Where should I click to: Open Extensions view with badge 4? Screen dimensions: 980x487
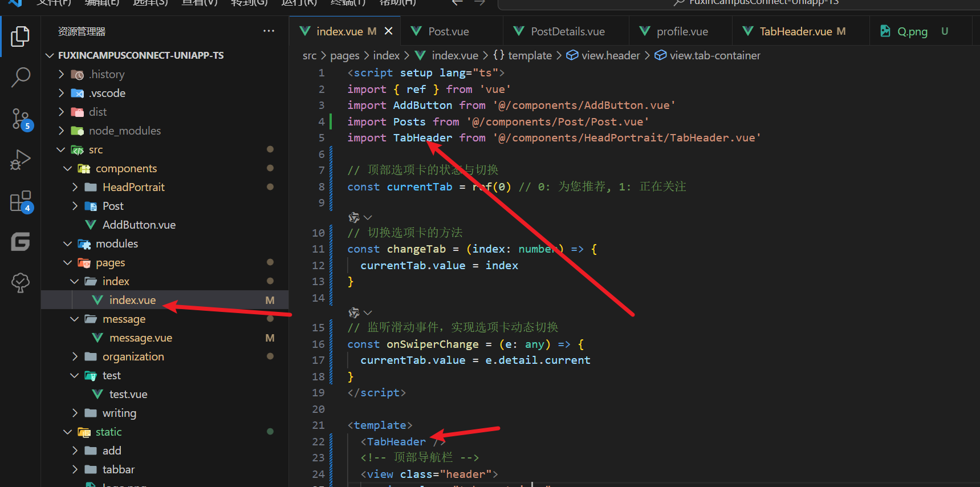tap(22, 201)
